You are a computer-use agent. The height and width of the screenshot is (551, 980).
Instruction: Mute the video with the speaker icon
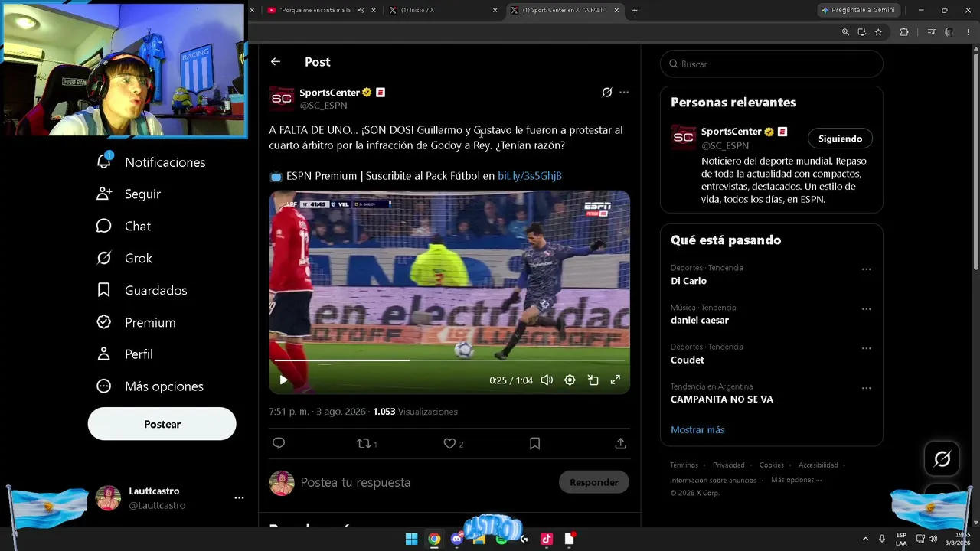(x=547, y=380)
